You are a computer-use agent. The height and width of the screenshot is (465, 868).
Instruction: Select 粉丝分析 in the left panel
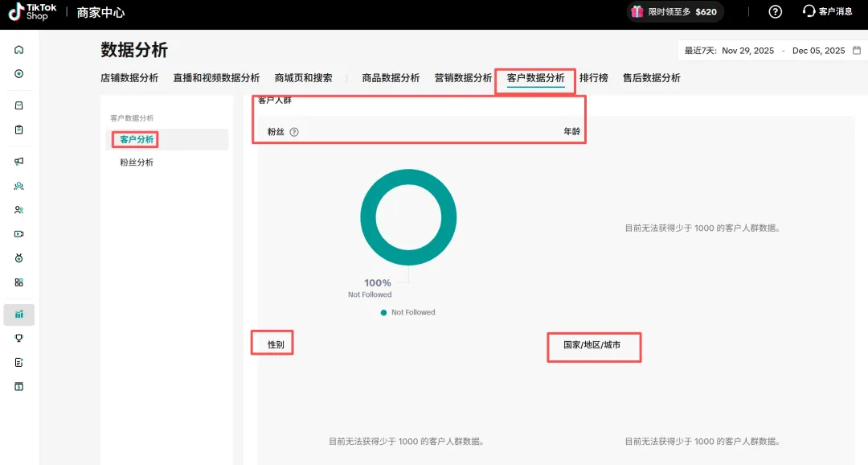point(137,163)
